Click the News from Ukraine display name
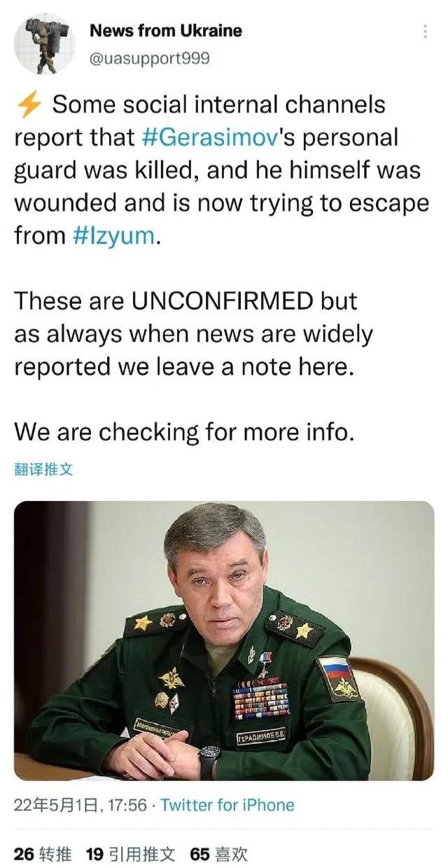This screenshot has height=868, width=448. pyautogui.click(x=166, y=30)
